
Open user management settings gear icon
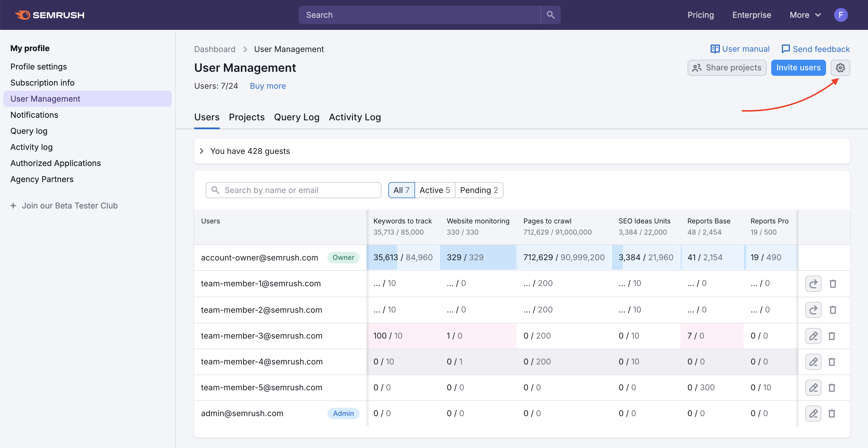click(840, 68)
